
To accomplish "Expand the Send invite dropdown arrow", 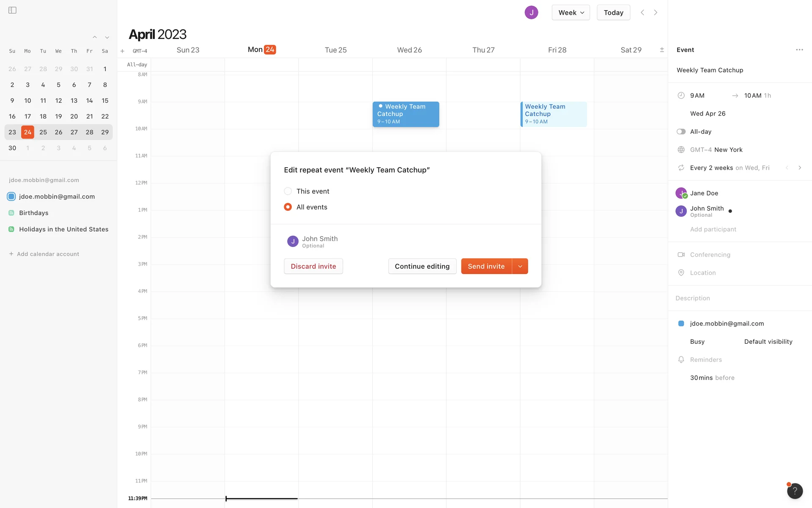I will (520, 266).
